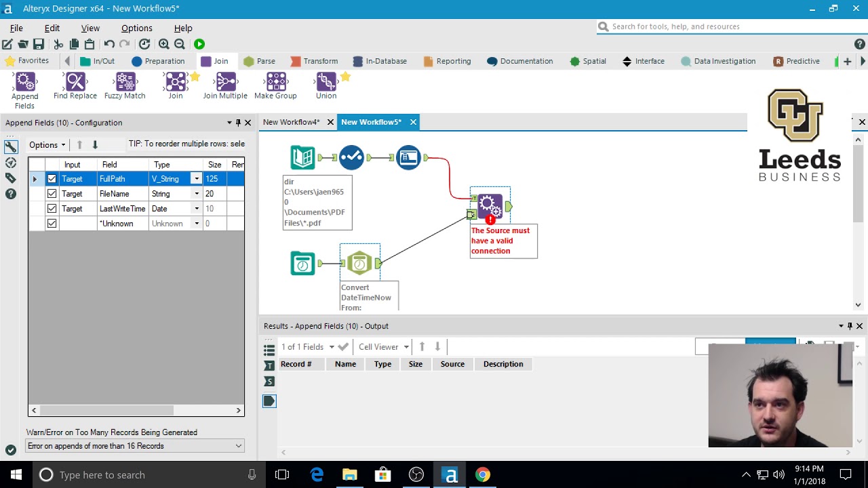Select the Append Fields tool in palette

point(25,82)
